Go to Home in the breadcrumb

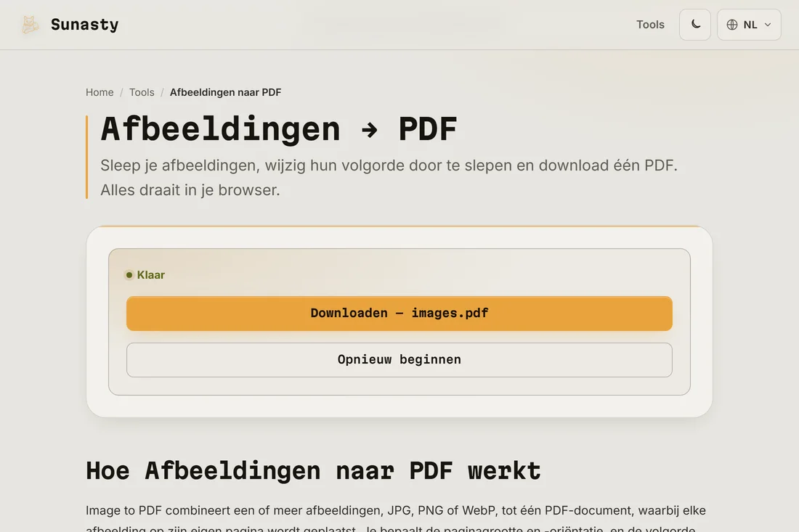point(100,92)
